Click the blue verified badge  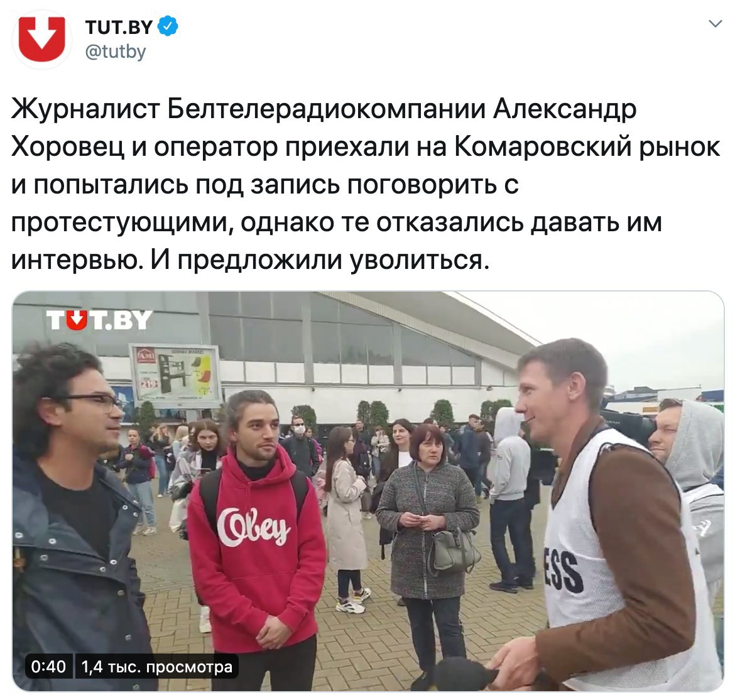tap(167, 26)
